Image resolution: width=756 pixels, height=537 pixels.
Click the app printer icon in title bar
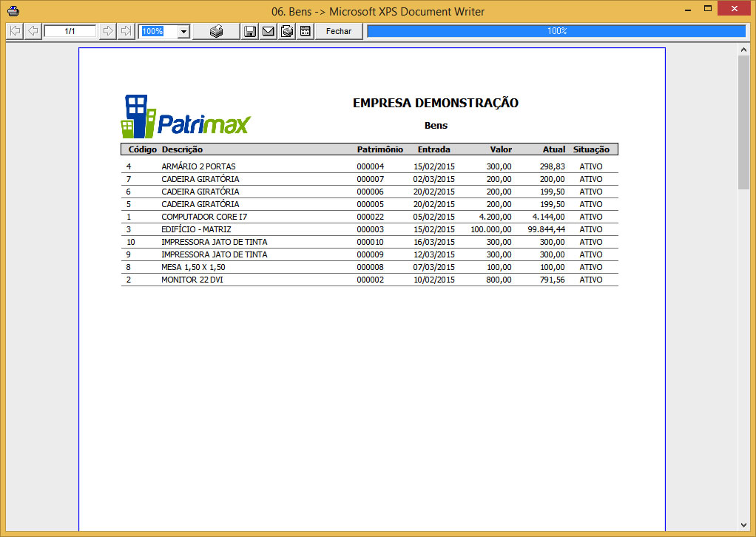(13, 10)
